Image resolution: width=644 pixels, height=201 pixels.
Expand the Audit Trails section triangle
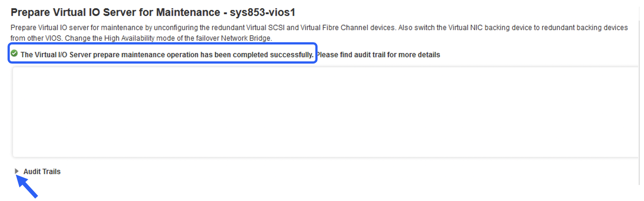(x=17, y=171)
